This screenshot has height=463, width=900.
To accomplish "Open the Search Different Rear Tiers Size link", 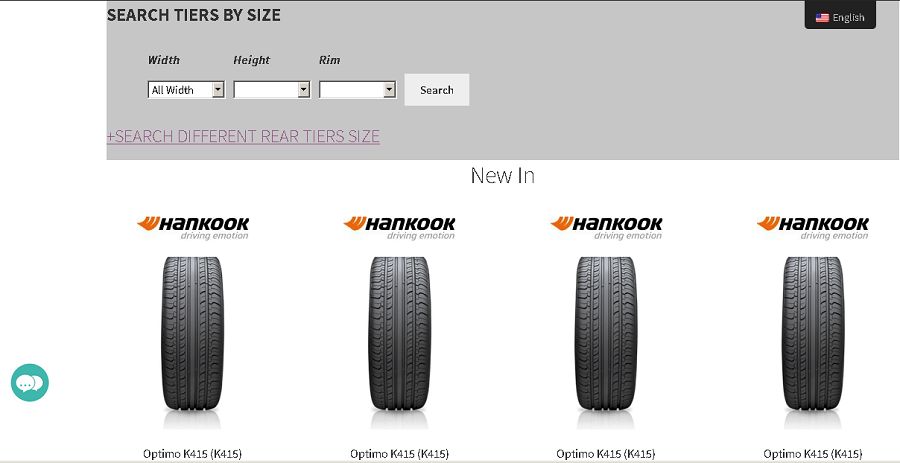I will (243, 137).
